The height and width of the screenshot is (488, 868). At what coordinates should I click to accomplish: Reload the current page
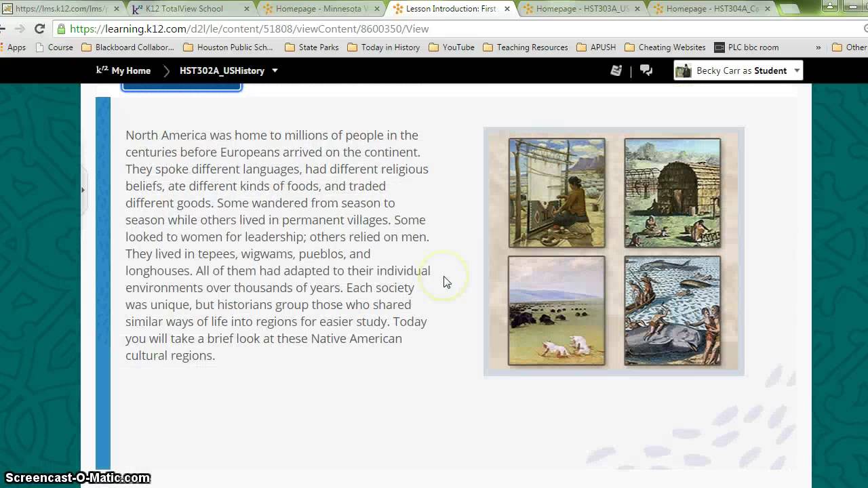click(x=39, y=29)
